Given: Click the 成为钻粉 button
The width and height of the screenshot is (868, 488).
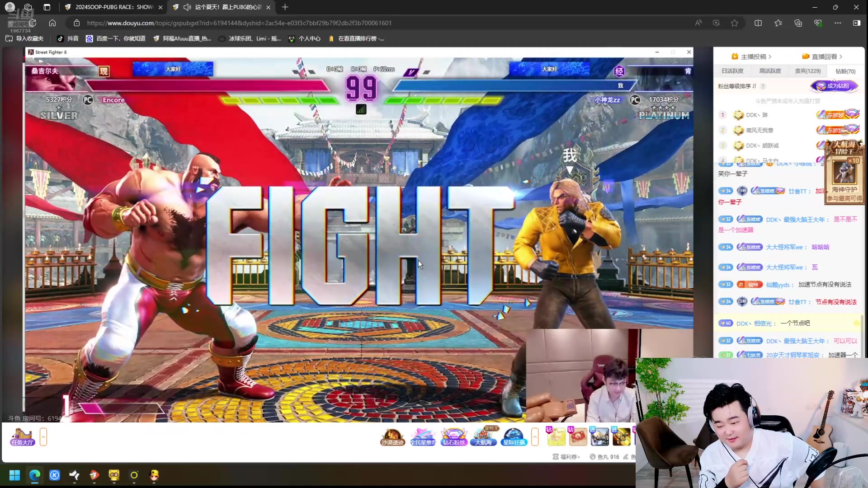Looking at the screenshot, I should (x=834, y=86).
